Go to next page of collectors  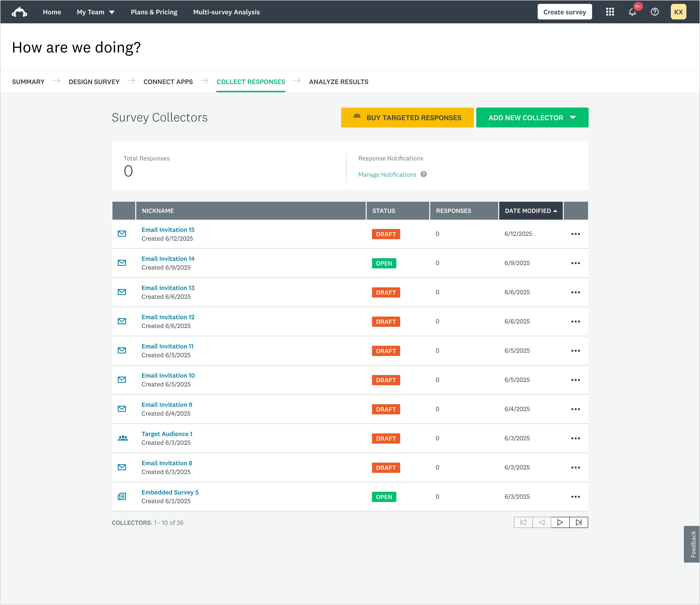[560, 523]
